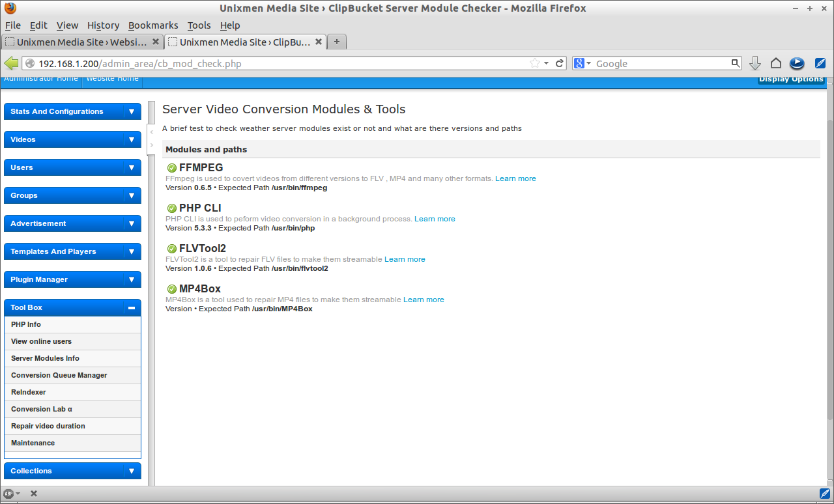Click the Adblock Plus status bar icon
This screenshot has height=504, width=834.
[8, 494]
